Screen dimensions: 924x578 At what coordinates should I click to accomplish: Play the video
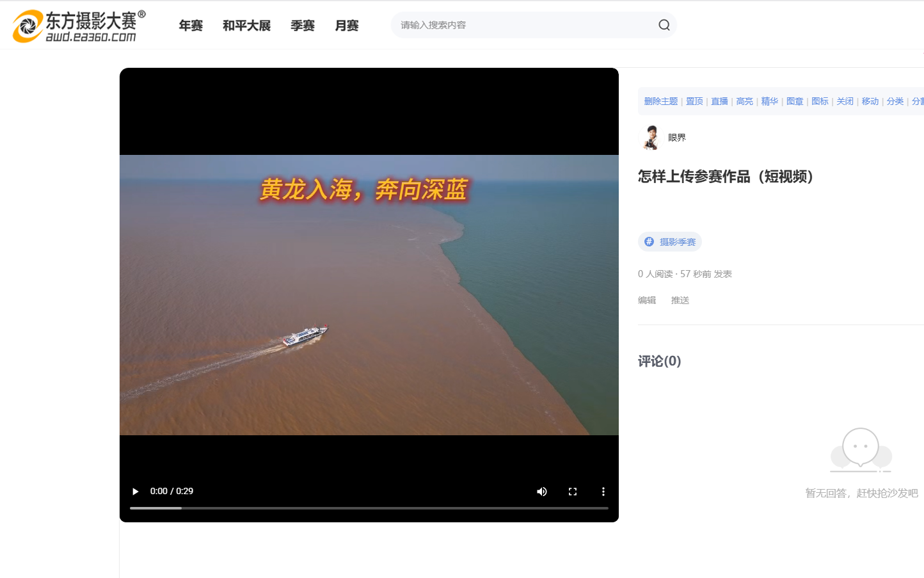point(135,492)
